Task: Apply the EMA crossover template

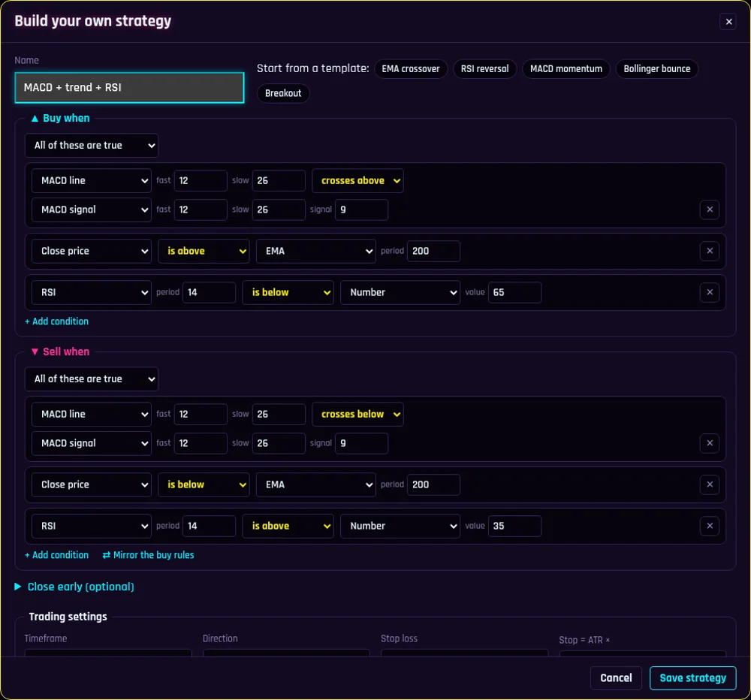Action: [411, 68]
